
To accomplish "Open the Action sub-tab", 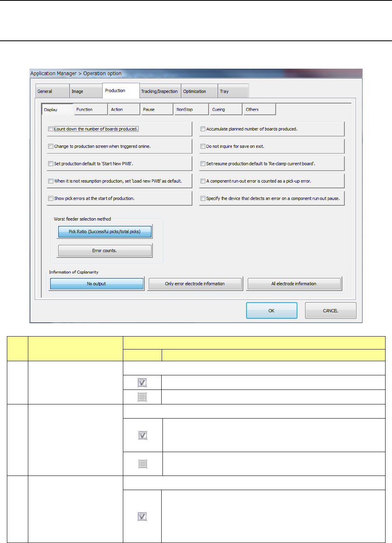I will pos(124,109).
